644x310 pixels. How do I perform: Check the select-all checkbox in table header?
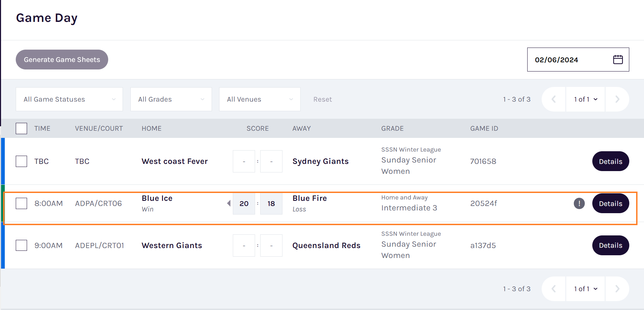pos(21,128)
